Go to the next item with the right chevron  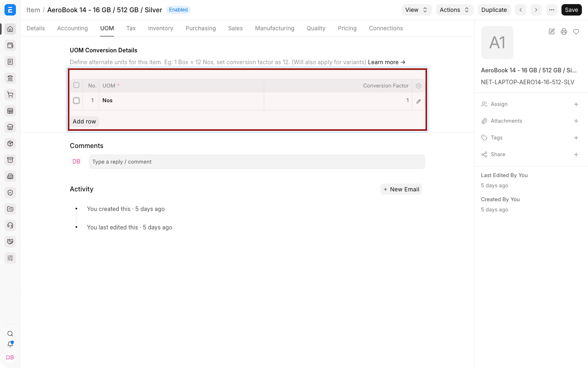pyautogui.click(x=536, y=10)
